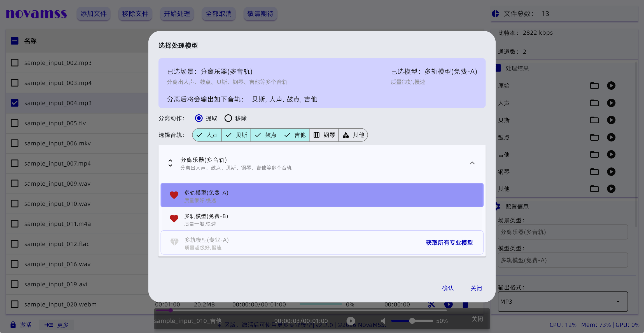Click gear icon beside 配置信息
Viewport: 644px width, 333px height.
click(x=498, y=206)
